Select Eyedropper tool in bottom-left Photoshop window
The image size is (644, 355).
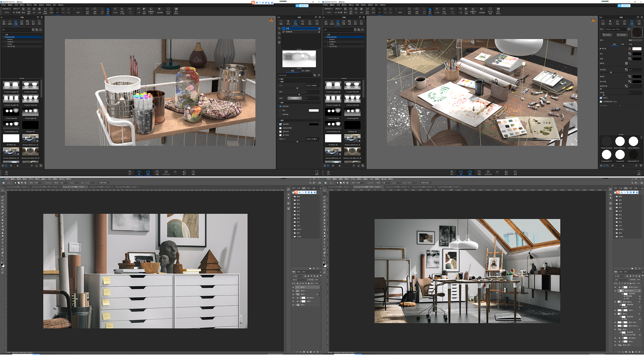click(x=3, y=210)
